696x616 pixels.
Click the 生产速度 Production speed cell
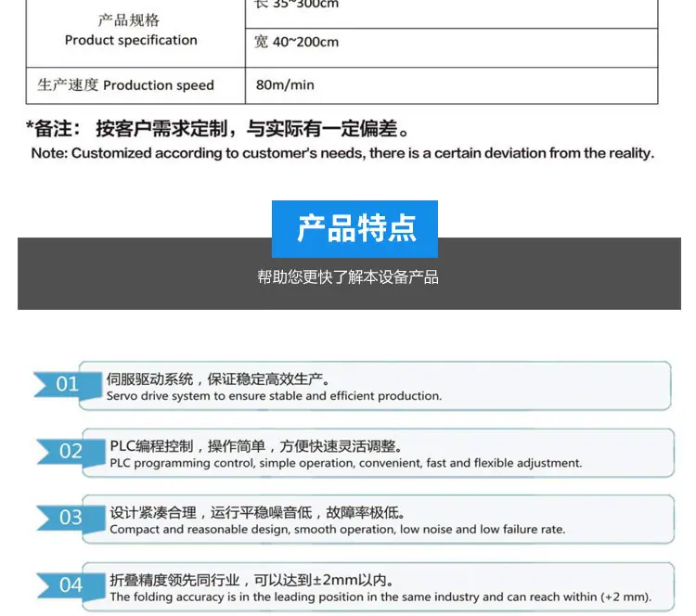pyautogui.click(x=135, y=85)
